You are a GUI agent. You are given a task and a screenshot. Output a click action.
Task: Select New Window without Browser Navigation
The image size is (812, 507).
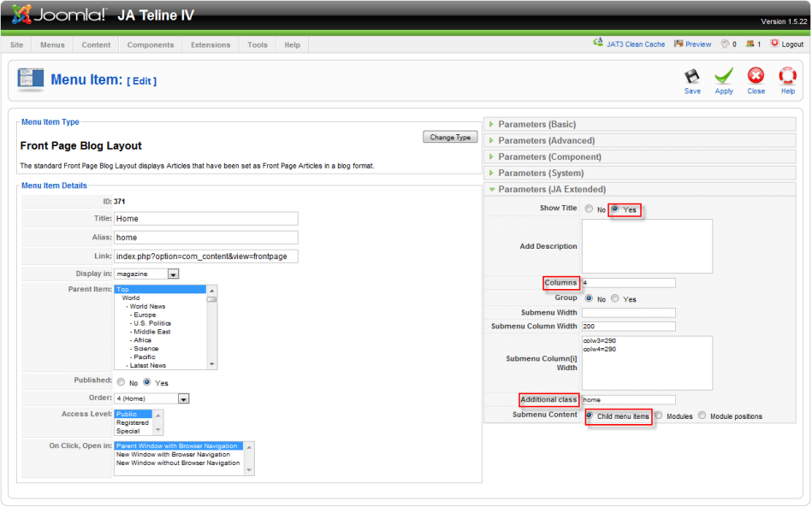coord(178,463)
